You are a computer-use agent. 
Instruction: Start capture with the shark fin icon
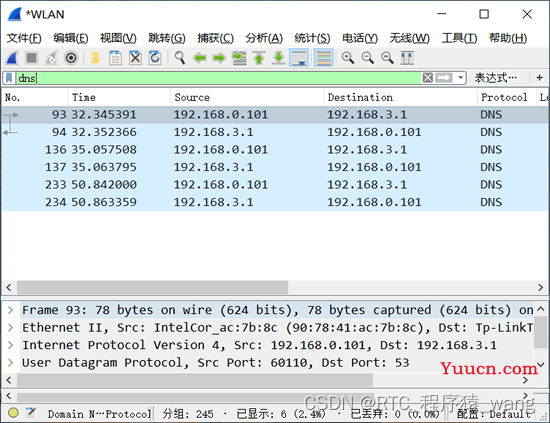pos(12,58)
